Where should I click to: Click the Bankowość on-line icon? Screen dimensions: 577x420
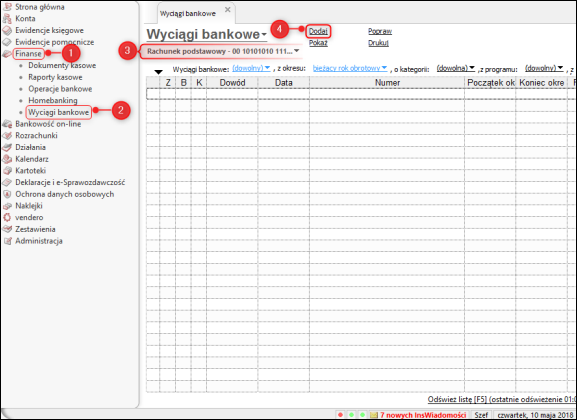click(x=7, y=124)
